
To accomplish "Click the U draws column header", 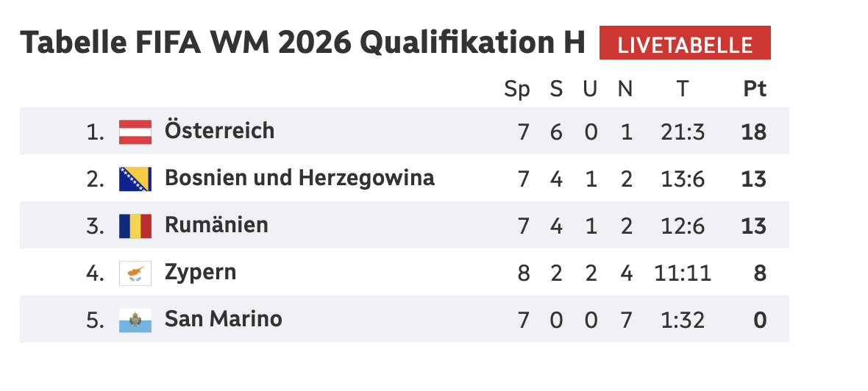I will [590, 89].
